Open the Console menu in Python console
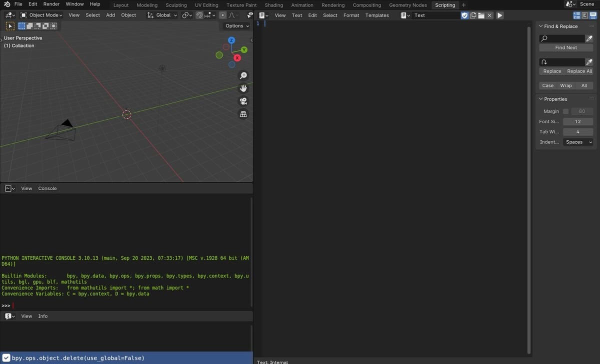The height and width of the screenshot is (364, 600). click(x=47, y=189)
